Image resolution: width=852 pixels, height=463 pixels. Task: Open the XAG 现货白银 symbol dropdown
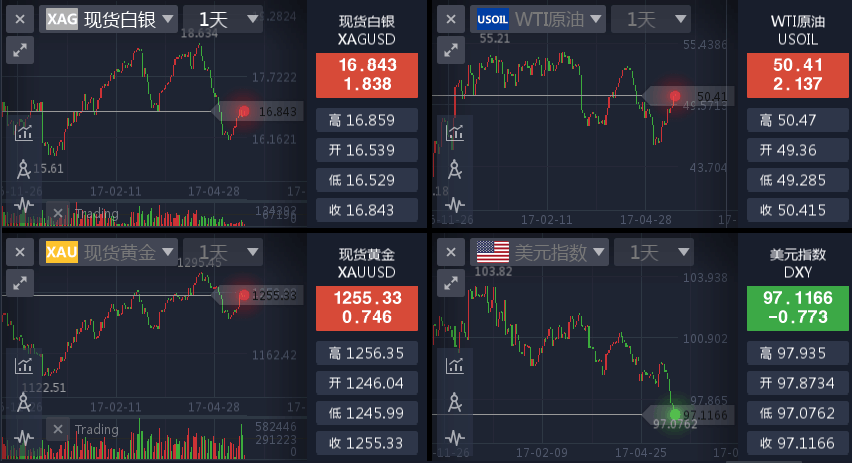[110, 18]
